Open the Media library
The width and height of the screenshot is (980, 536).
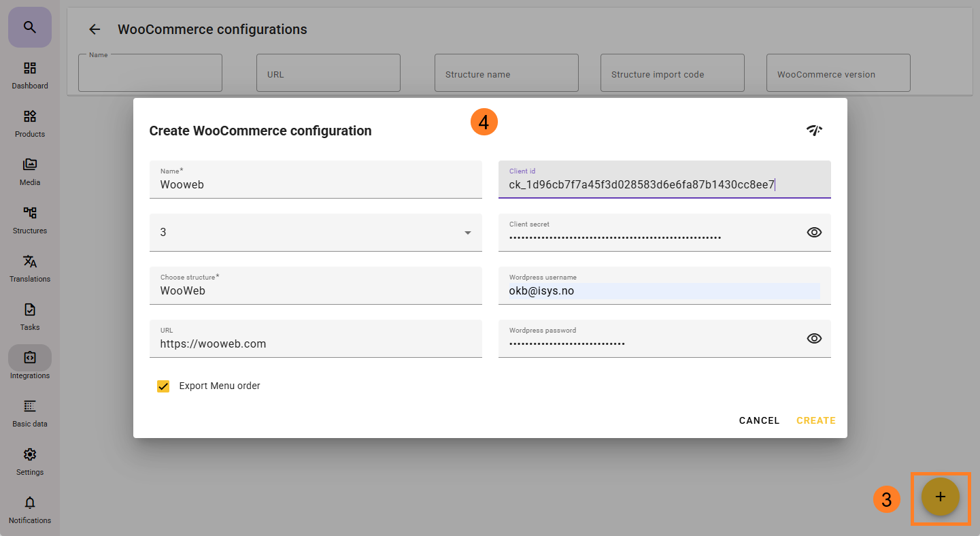30,172
